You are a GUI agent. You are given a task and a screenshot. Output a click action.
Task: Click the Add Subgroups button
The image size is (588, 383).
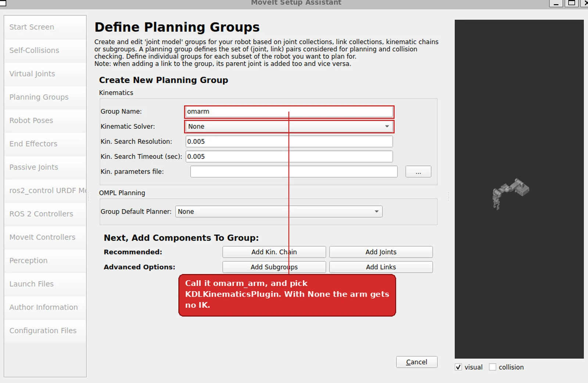(274, 267)
